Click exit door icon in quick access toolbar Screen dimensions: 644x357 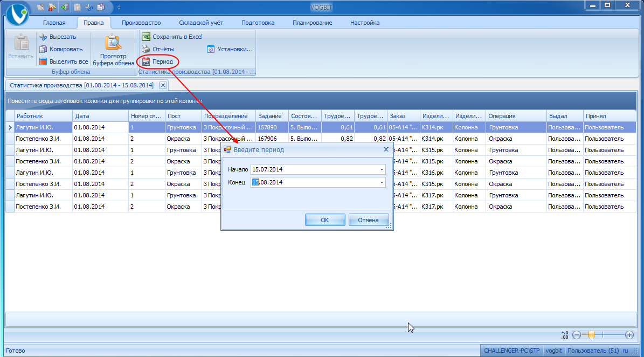coord(65,7)
